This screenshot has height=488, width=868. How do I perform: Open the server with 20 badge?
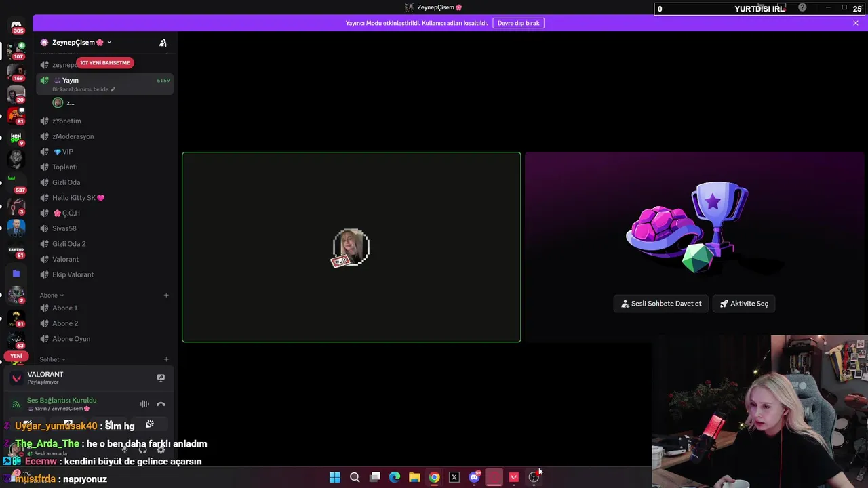(16, 94)
